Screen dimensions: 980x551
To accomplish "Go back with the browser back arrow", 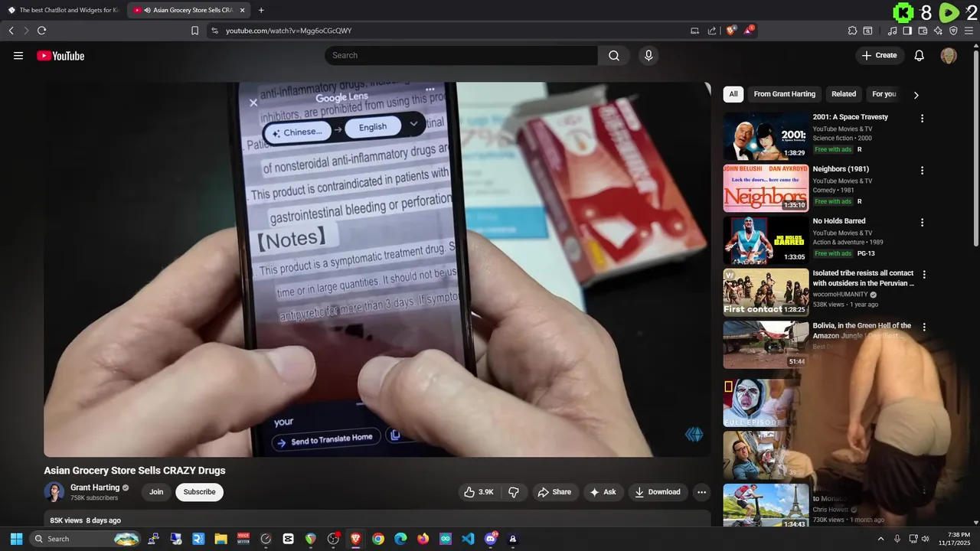I will pyautogui.click(x=11, y=31).
